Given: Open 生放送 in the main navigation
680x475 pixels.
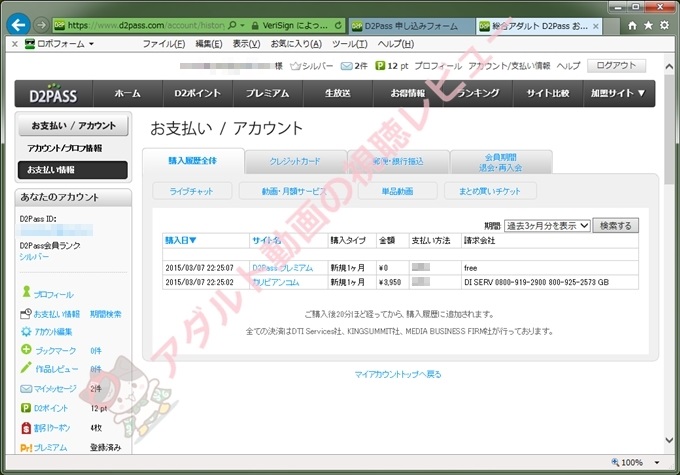Looking at the screenshot, I should tap(338, 93).
